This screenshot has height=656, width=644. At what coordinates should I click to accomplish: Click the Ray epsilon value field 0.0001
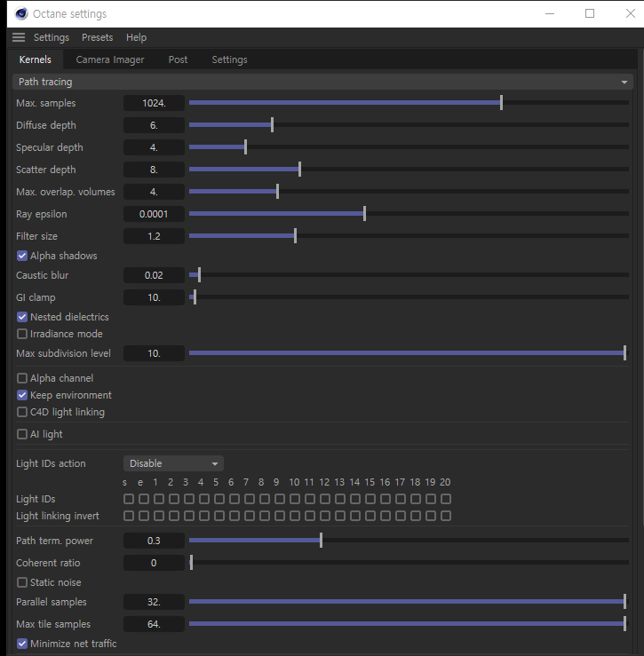click(154, 214)
